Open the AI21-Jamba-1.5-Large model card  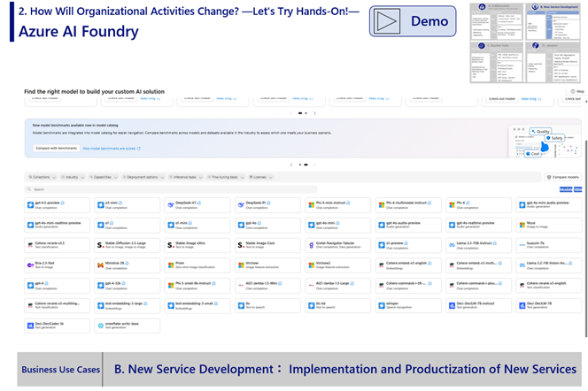pyautogui.click(x=338, y=286)
